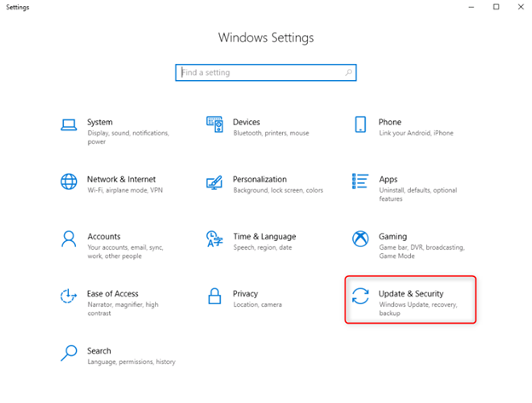Click the Phone icon
532x403 pixels.
pos(361,124)
